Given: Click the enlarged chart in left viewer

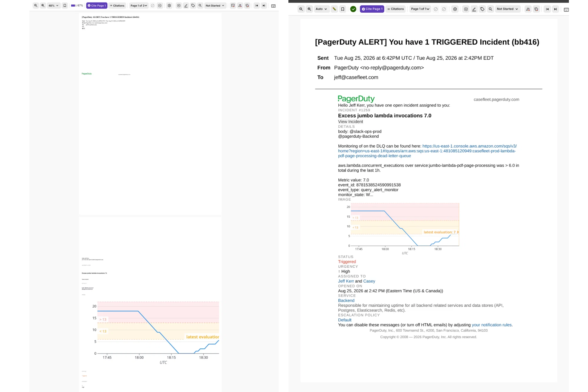Looking at the screenshot, I should pos(156,332).
